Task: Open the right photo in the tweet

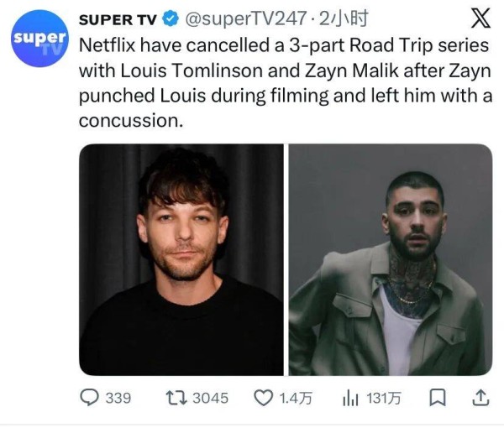Action: (x=391, y=259)
